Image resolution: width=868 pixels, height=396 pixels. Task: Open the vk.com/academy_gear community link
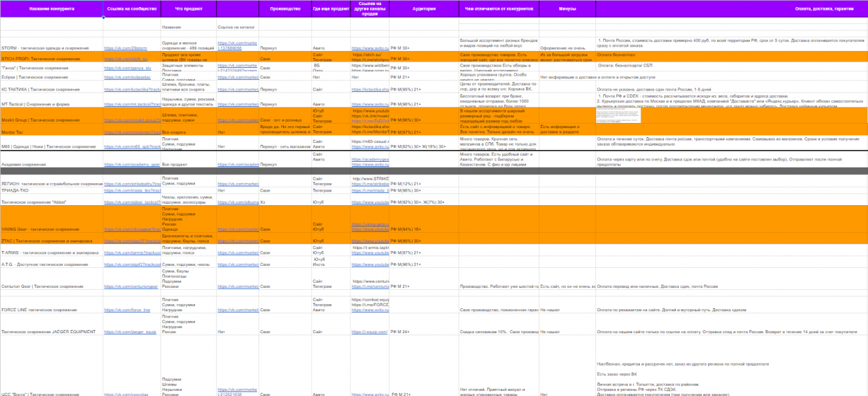click(x=132, y=165)
